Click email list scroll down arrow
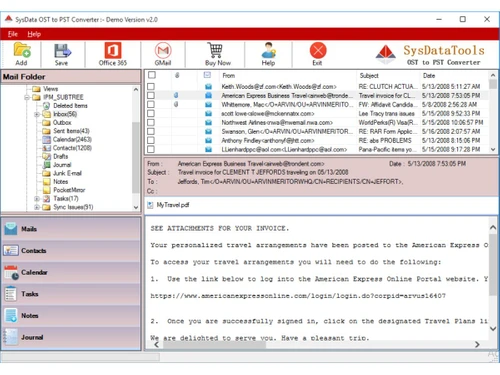 pos(493,150)
